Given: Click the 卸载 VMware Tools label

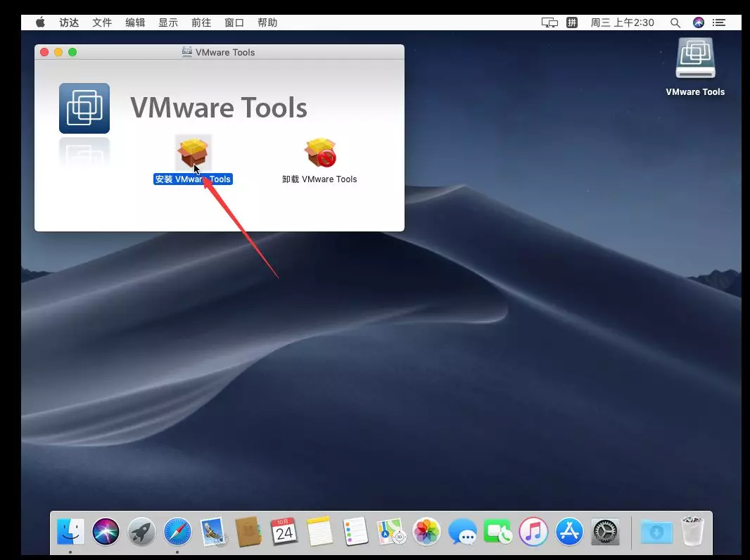Looking at the screenshot, I should coord(319,179).
